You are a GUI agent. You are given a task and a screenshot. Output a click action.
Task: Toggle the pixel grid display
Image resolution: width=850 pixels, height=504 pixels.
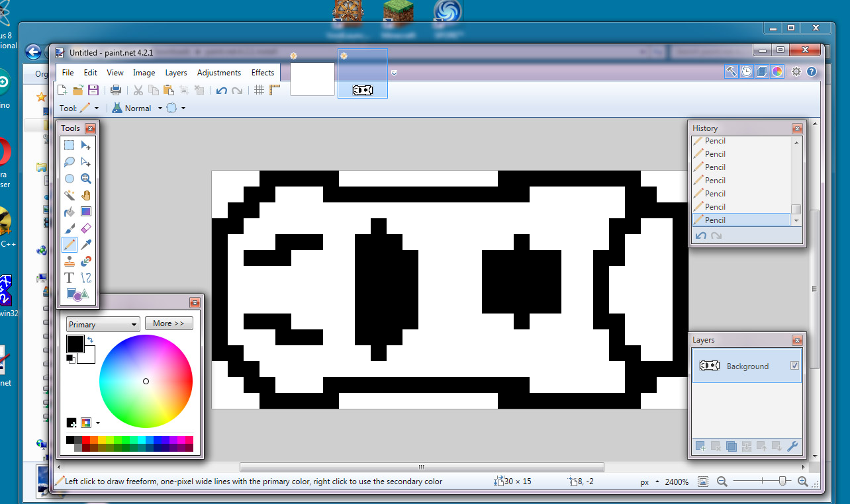click(258, 91)
